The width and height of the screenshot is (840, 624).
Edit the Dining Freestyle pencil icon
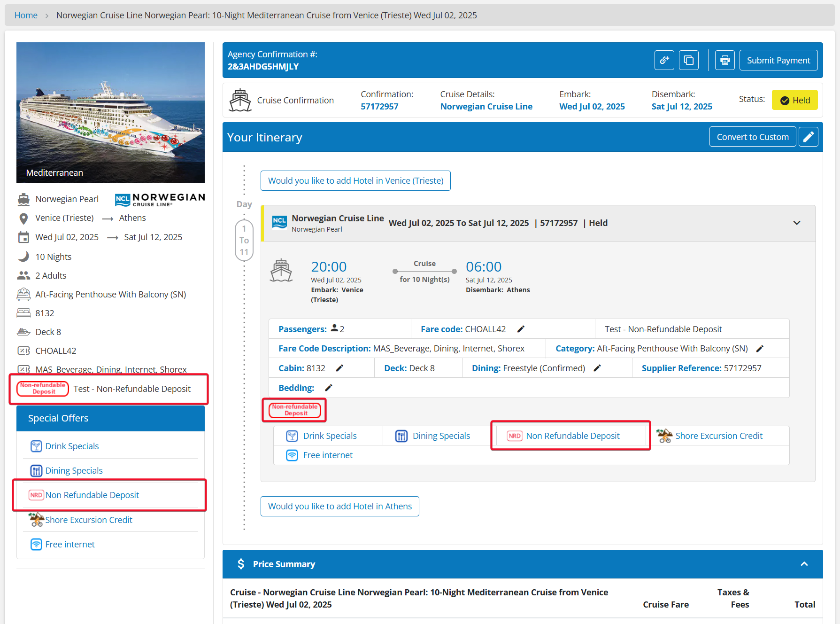pos(597,368)
